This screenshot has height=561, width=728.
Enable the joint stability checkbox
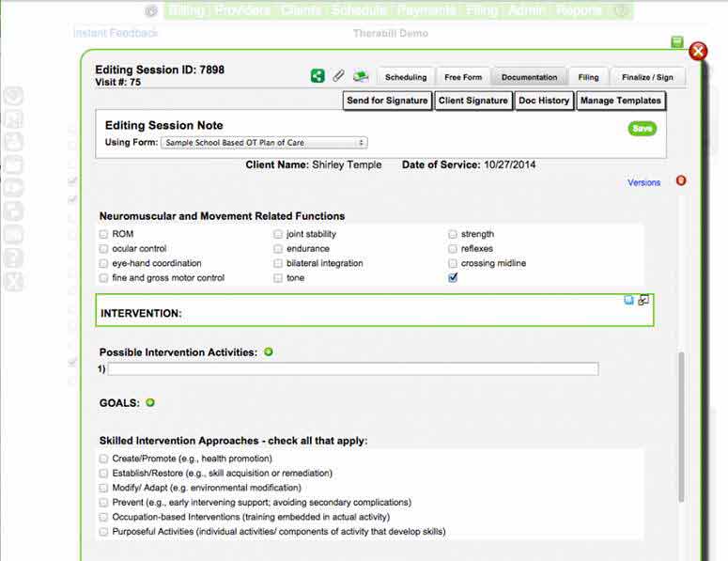[x=278, y=234]
